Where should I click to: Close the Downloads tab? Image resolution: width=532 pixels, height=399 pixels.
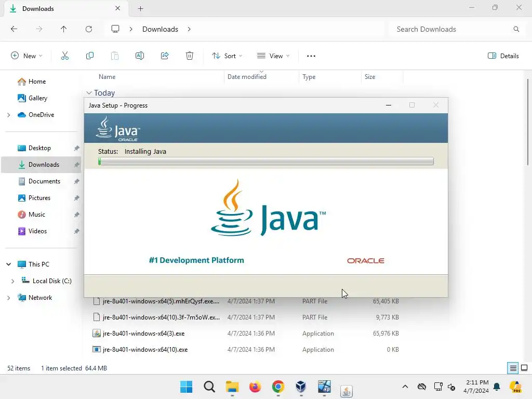click(118, 8)
